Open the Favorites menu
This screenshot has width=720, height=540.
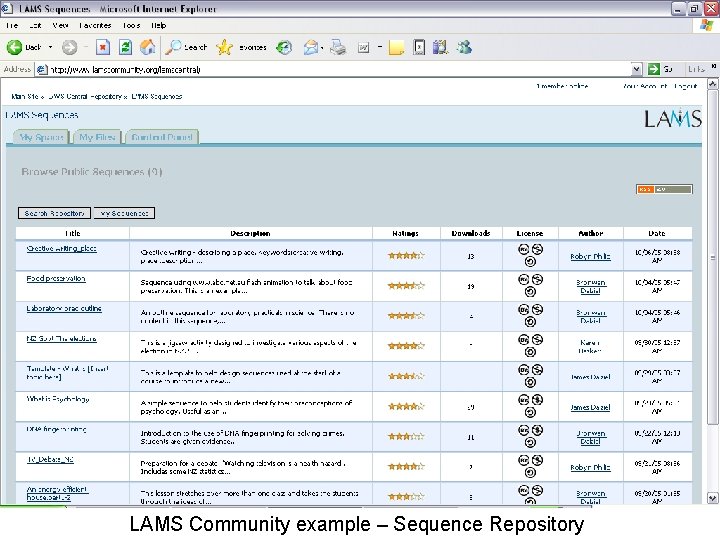pos(95,25)
